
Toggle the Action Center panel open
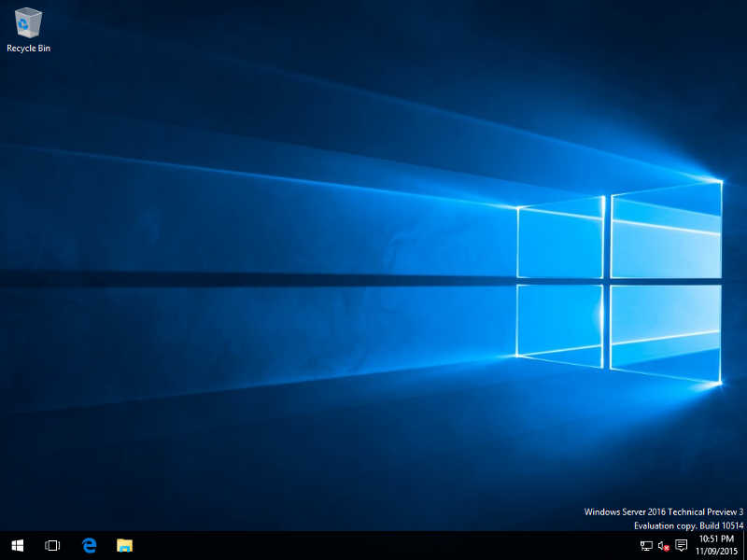(681, 546)
